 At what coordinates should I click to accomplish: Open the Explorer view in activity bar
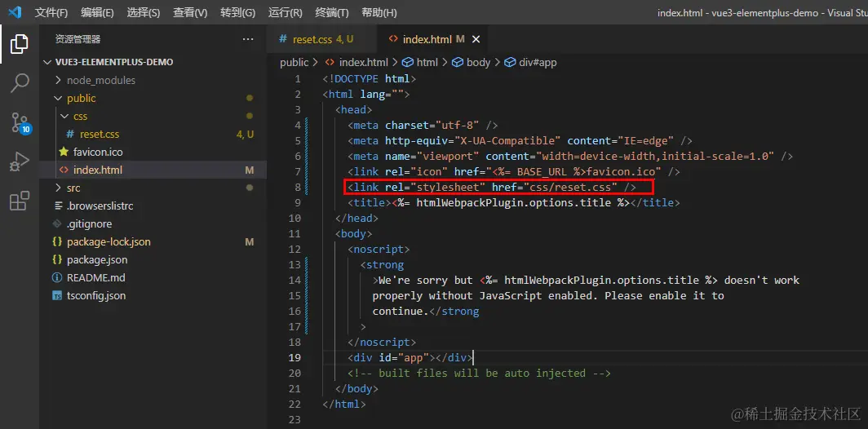point(20,44)
